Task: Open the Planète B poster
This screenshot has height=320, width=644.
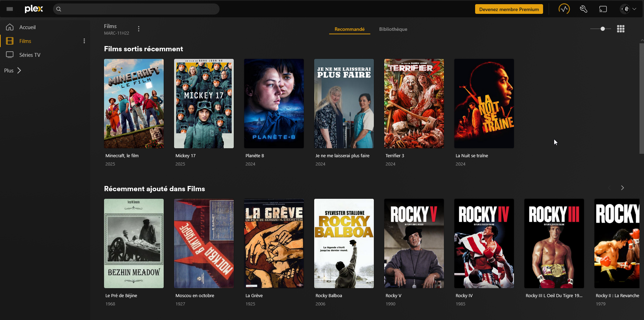Action: click(x=274, y=104)
